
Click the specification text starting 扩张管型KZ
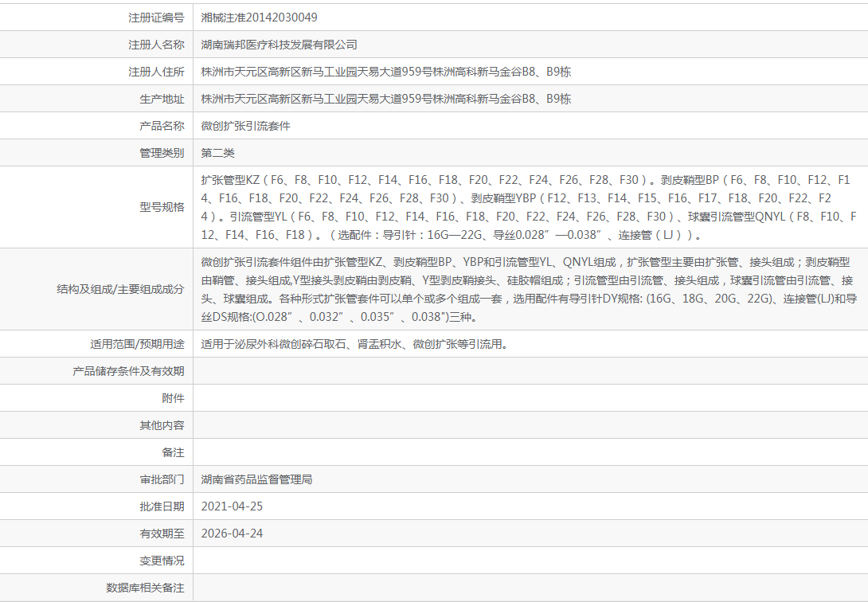click(529, 208)
